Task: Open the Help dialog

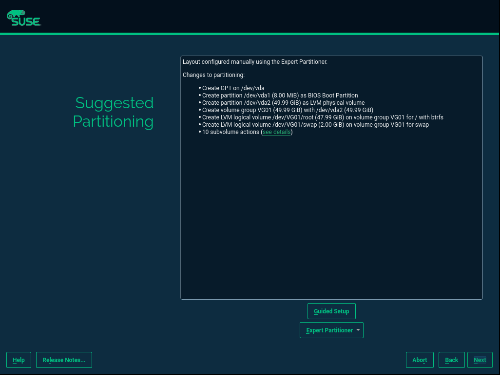Action: 19,360
